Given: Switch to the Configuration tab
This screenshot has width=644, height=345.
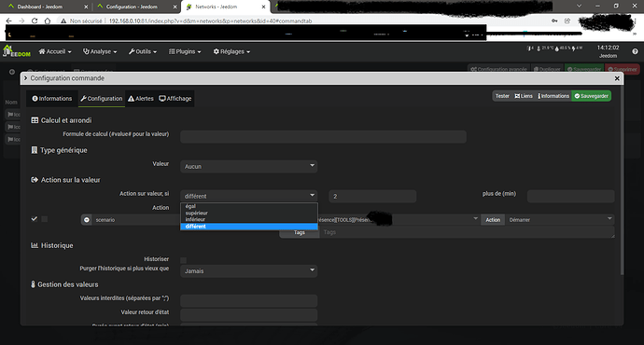Looking at the screenshot, I should pos(102,99).
